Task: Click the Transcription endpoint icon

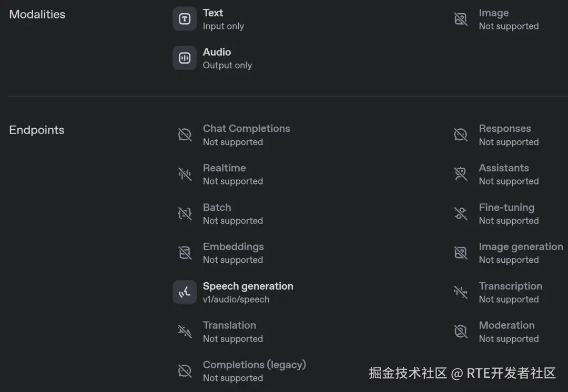Action: pos(461,292)
